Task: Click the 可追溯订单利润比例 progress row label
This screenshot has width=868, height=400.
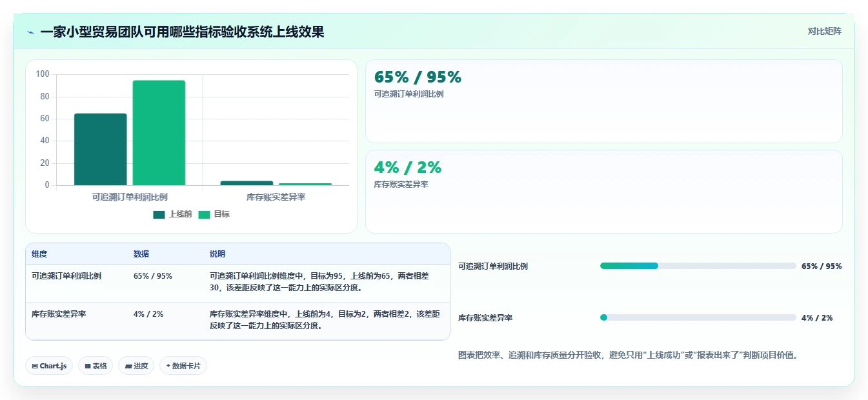Action: point(493,266)
